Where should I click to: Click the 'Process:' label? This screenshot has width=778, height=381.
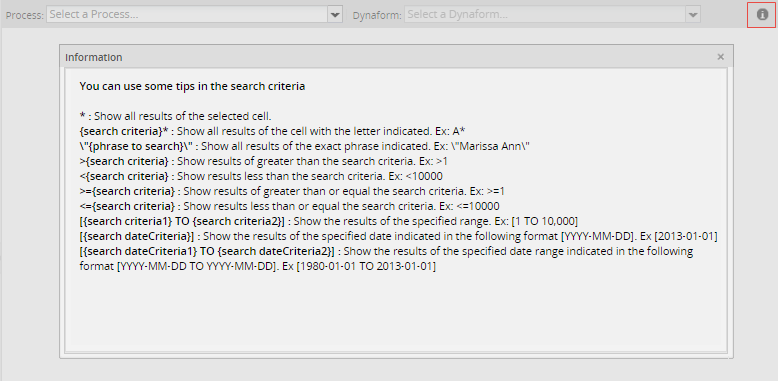(x=24, y=15)
